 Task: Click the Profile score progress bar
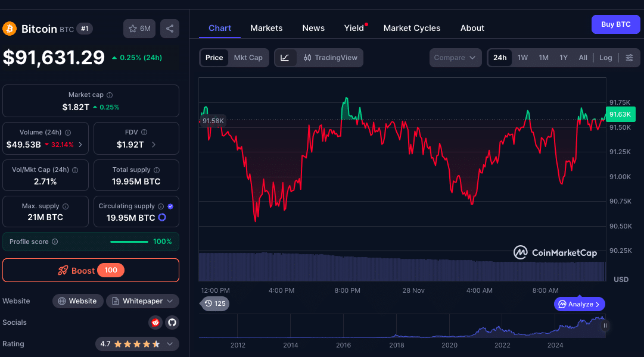[129, 242]
